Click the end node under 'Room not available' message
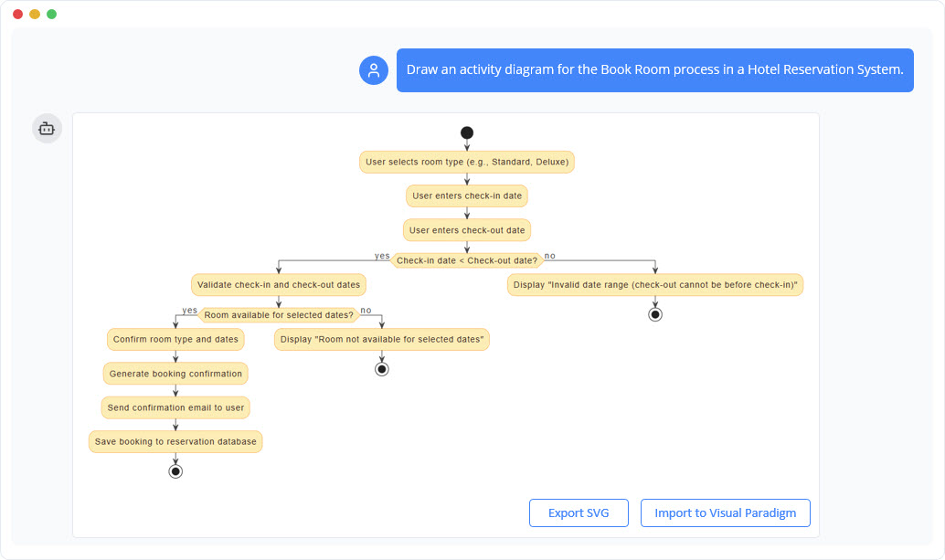The height and width of the screenshot is (560, 945). coord(381,369)
